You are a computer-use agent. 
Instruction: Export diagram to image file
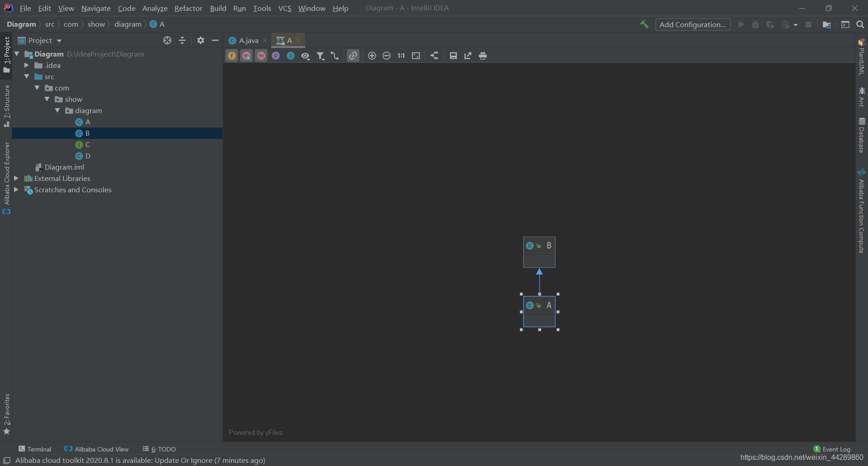(x=468, y=56)
